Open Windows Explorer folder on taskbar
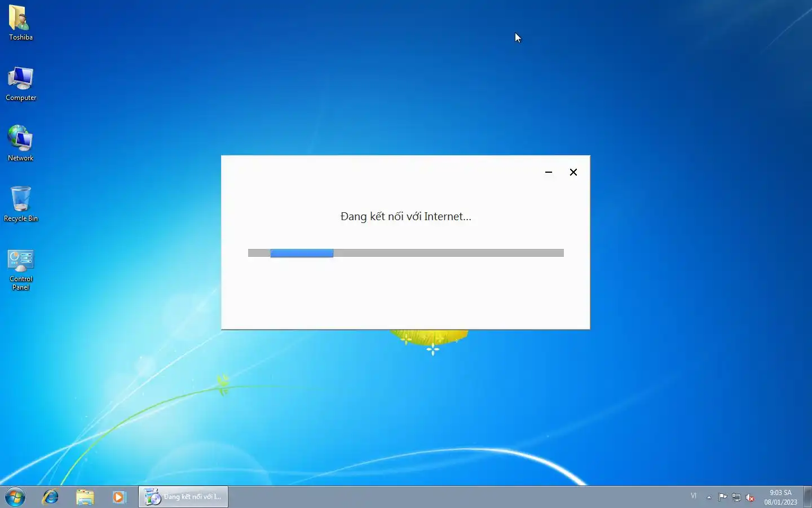 point(85,497)
